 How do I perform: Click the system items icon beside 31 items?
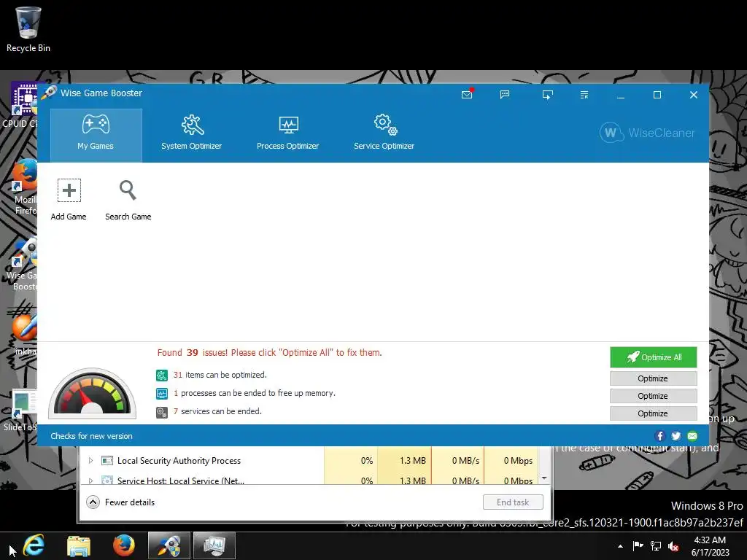click(162, 376)
